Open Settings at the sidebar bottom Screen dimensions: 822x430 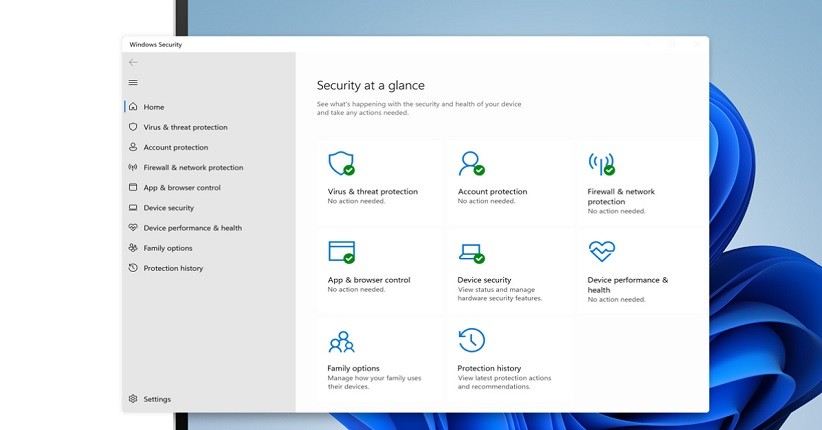tap(156, 399)
